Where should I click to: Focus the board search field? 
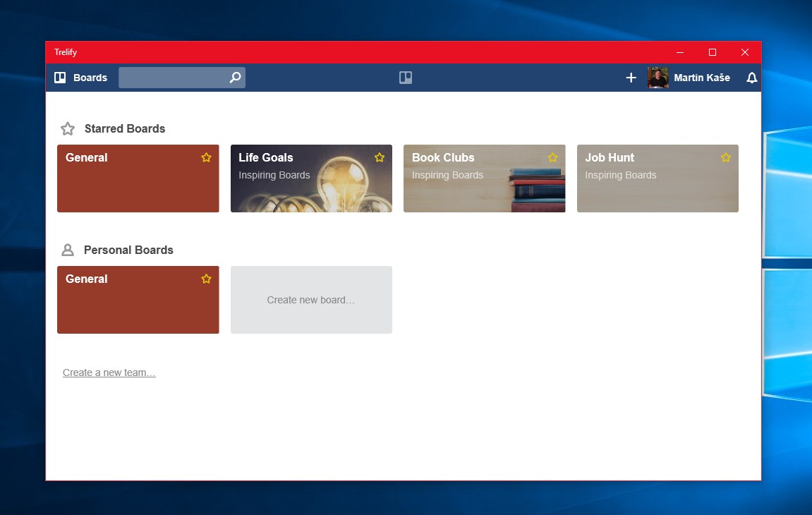182,78
